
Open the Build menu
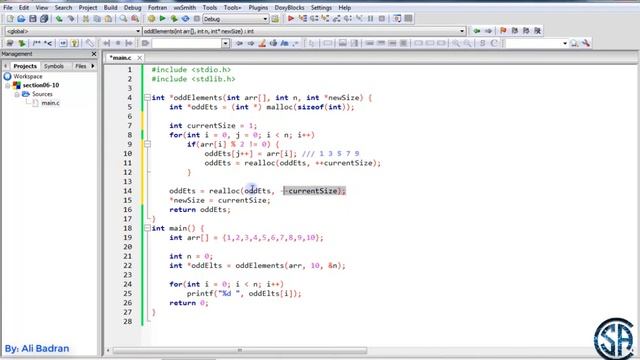110,8
